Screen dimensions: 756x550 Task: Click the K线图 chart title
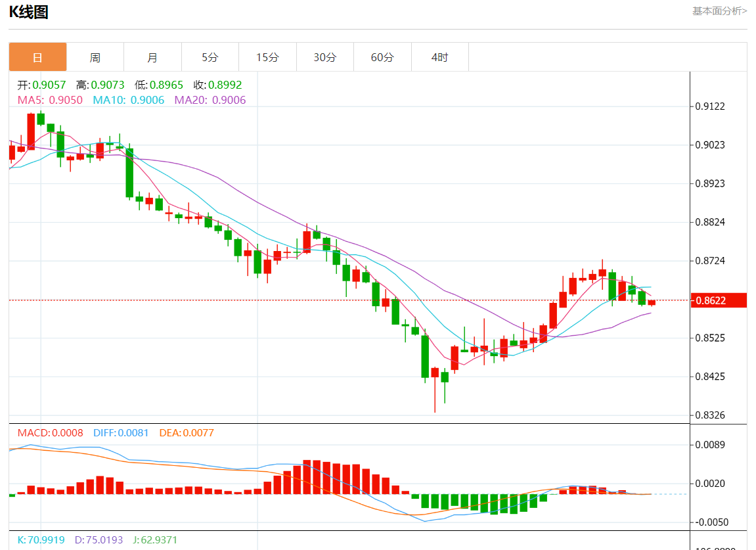(28, 12)
